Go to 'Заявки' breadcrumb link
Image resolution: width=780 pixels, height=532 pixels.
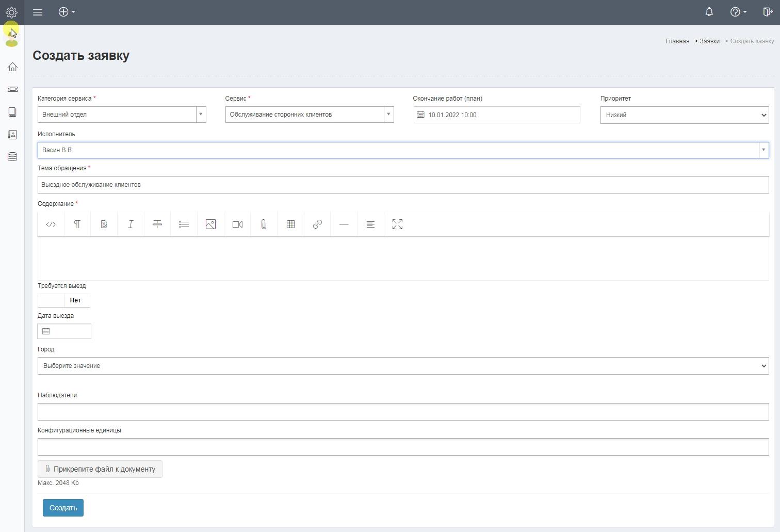pyautogui.click(x=709, y=41)
